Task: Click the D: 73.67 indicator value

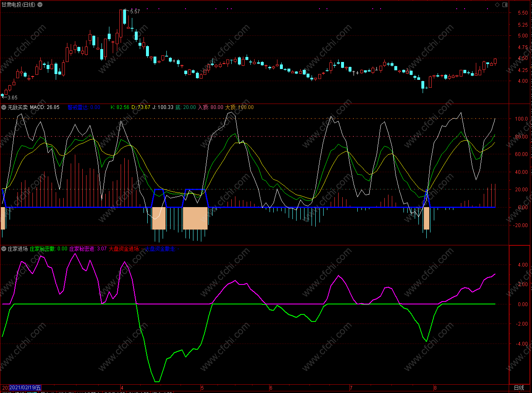Action: click(x=141, y=107)
